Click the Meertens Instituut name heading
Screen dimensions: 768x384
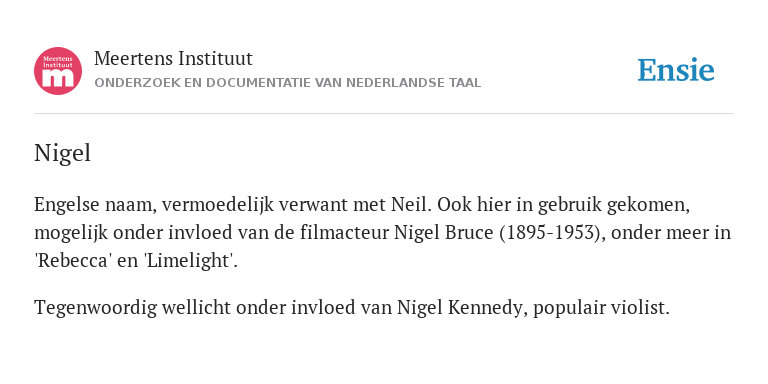173,59
